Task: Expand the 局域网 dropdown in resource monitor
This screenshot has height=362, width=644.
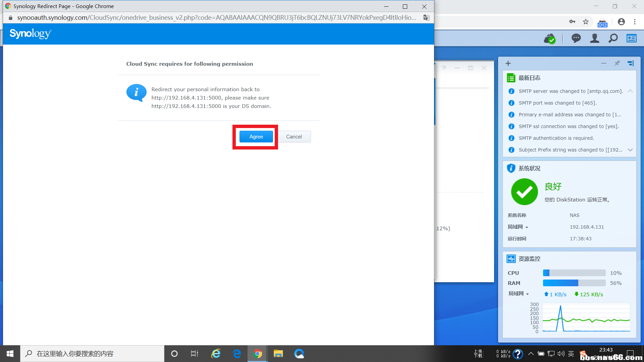Action: (x=527, y=294)
